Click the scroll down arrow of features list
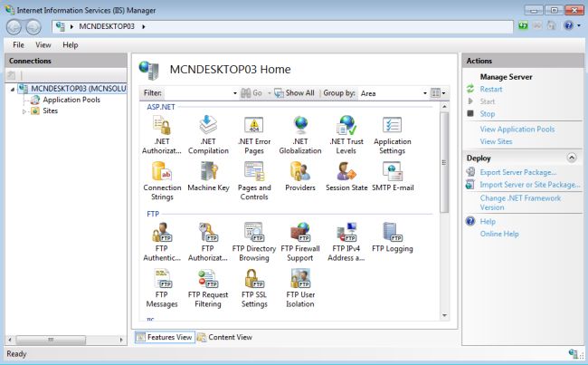This screenshot has height=365, width=588. (444, 315)
